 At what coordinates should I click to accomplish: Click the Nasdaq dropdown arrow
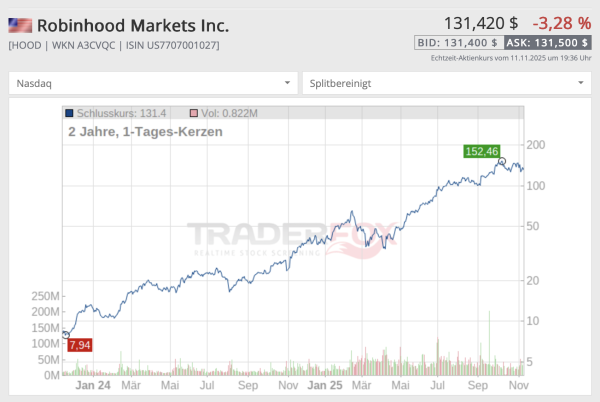pyautogui.click(x=288, y=83)
